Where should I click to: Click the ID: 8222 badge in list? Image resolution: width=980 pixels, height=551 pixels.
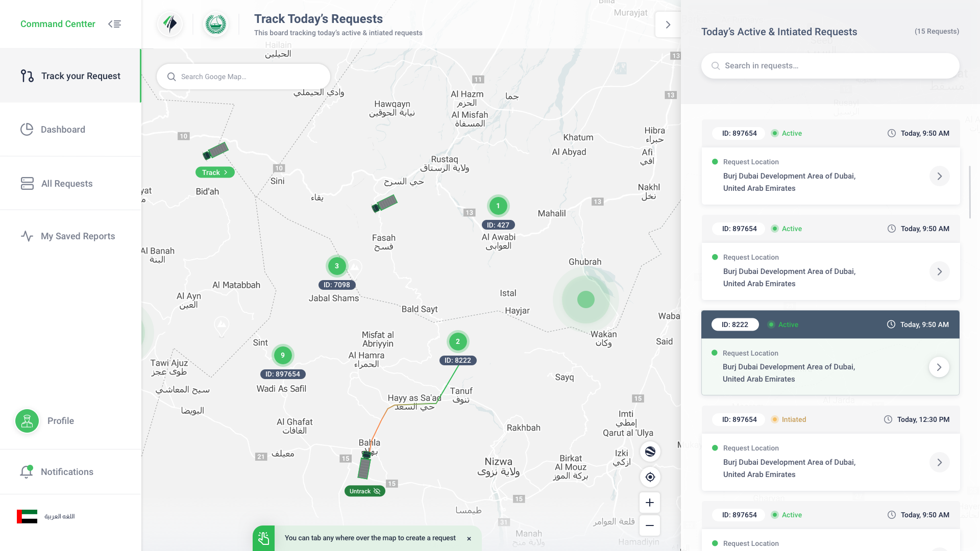tap(735, 324)
